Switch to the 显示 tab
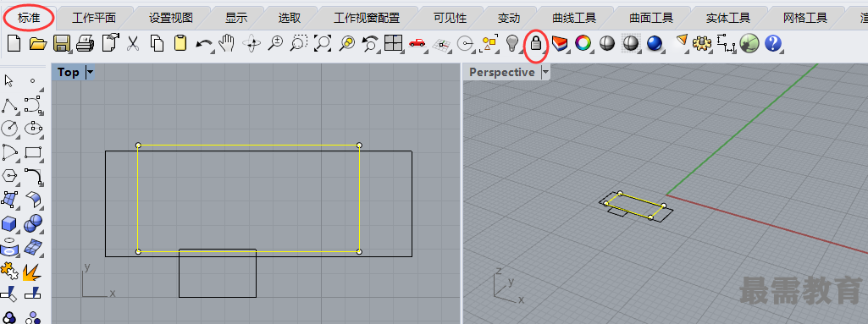The height and width of the screenshot is (324, 868). (236, 19)
